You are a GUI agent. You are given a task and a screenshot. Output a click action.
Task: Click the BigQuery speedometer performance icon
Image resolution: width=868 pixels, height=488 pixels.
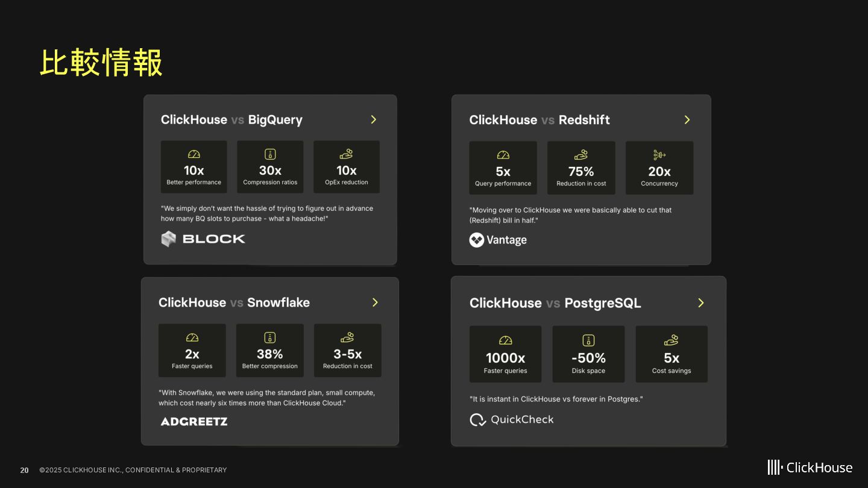pyautogui.click(x=193, y=154)
